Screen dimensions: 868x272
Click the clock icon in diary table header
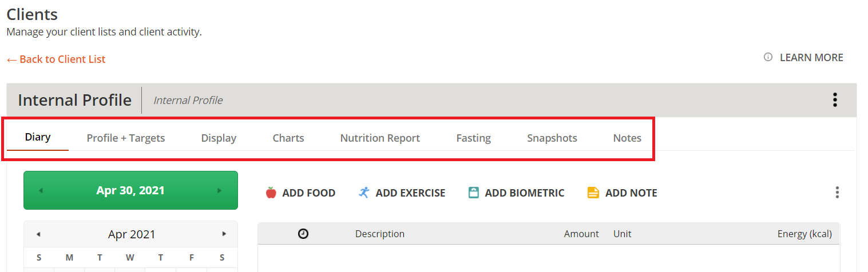[303, 233]
